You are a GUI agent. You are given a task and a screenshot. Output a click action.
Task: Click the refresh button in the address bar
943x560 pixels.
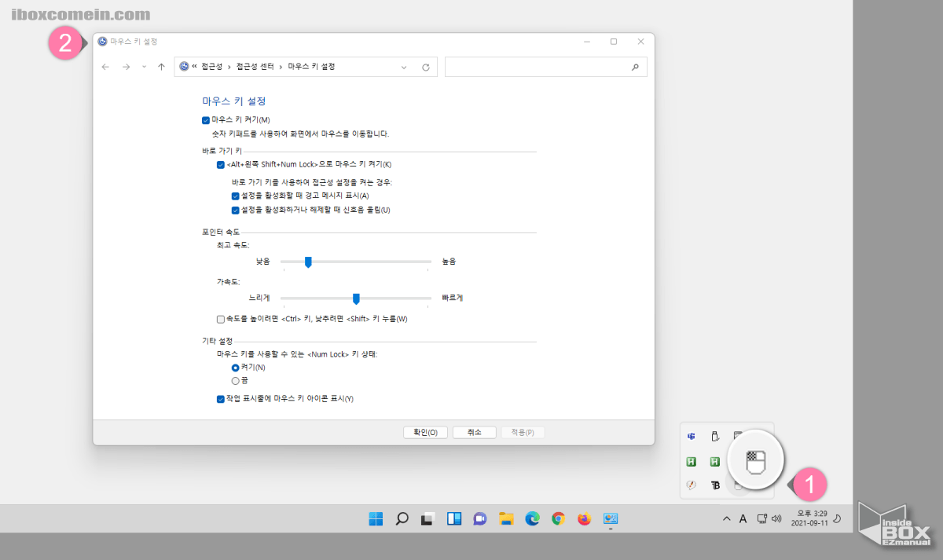(x=425, y=67)
